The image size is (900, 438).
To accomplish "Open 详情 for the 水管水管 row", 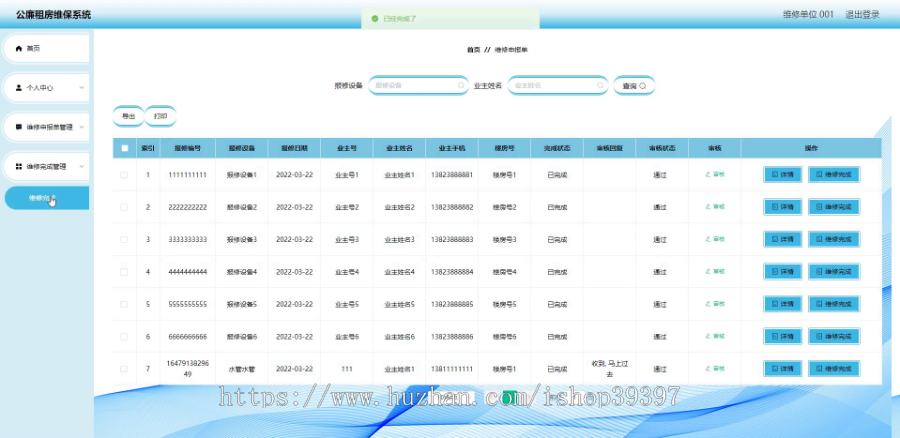I will pos(782,369).
